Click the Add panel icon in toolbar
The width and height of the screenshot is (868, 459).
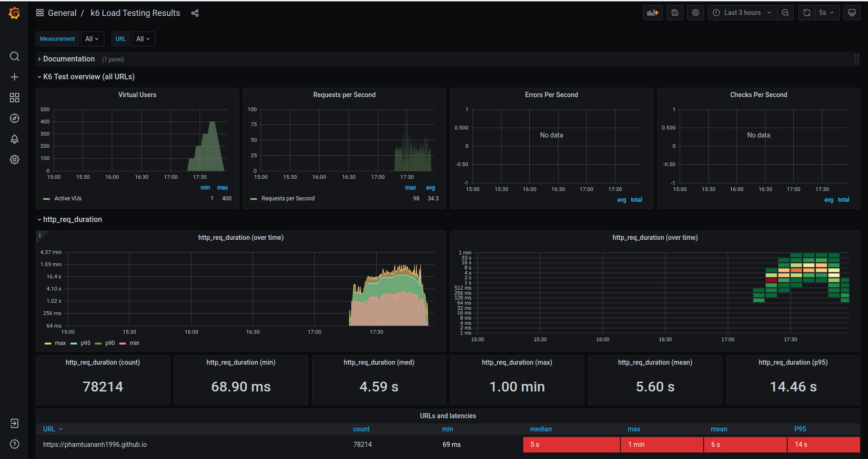point(652,13)
